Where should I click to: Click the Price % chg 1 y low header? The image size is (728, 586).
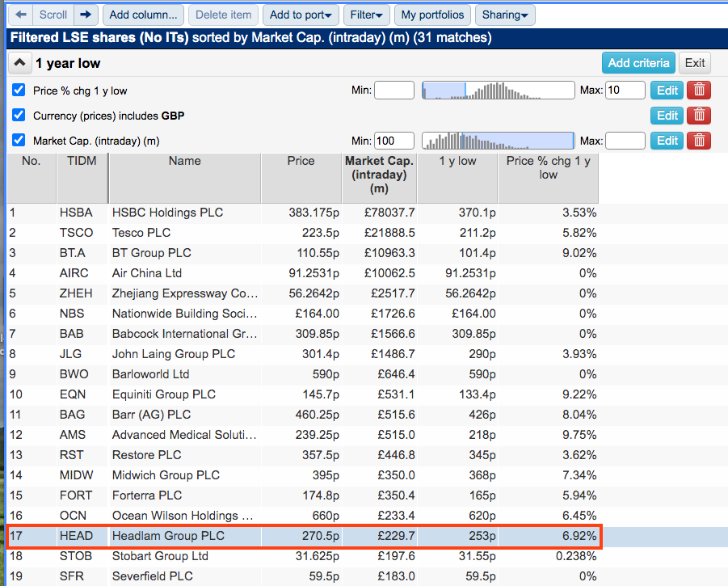tap(548, 178)
